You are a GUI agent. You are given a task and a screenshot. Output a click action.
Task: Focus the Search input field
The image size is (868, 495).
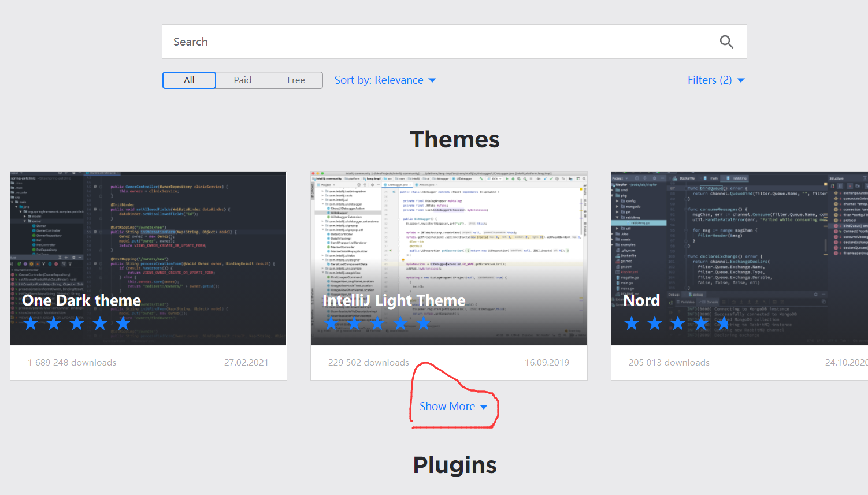pyautogui.click(x=454, y=42)
